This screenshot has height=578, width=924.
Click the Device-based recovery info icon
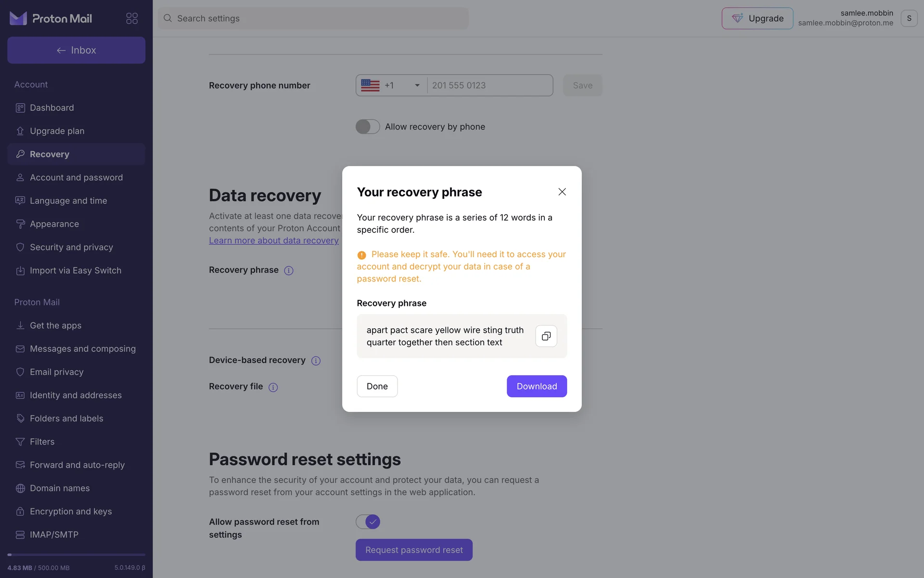(x=316, y=361)
